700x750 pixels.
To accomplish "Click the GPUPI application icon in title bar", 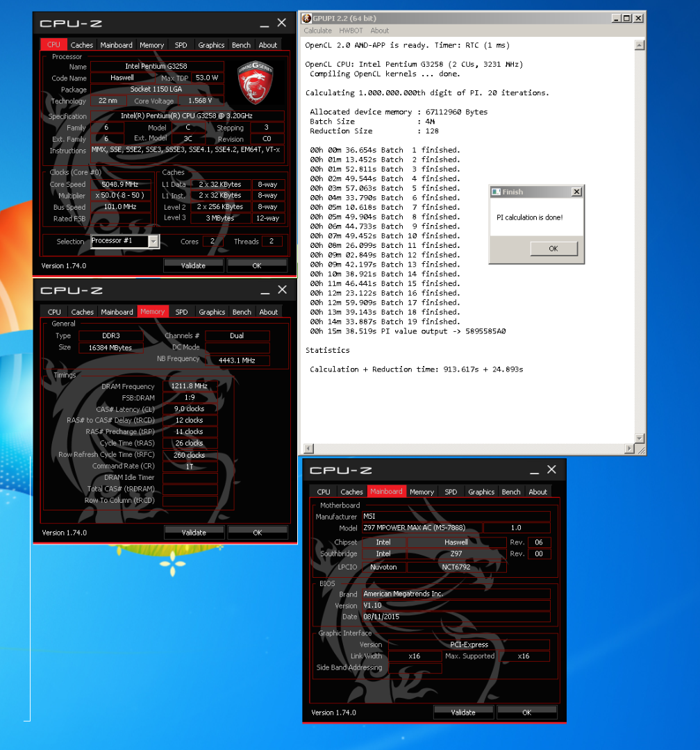I will 307,18.
